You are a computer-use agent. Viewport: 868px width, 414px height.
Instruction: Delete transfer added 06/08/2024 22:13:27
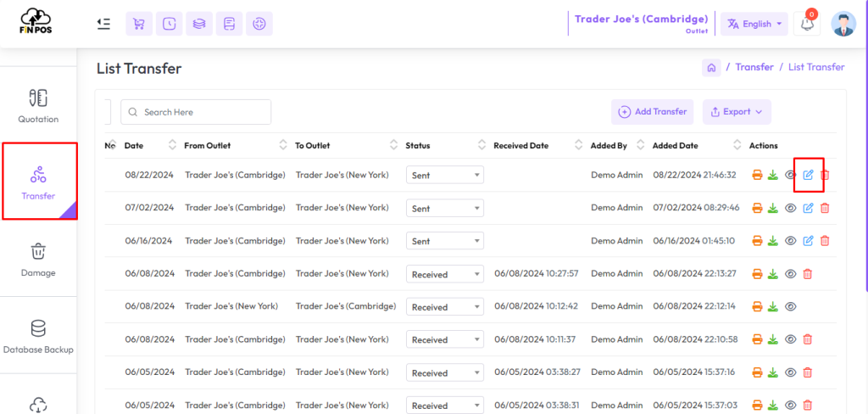808,274
